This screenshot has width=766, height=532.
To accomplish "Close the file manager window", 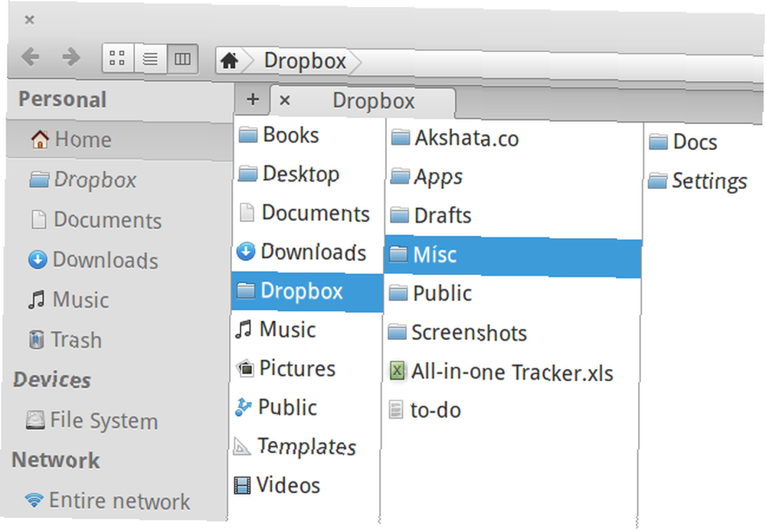I will point(29,20).
